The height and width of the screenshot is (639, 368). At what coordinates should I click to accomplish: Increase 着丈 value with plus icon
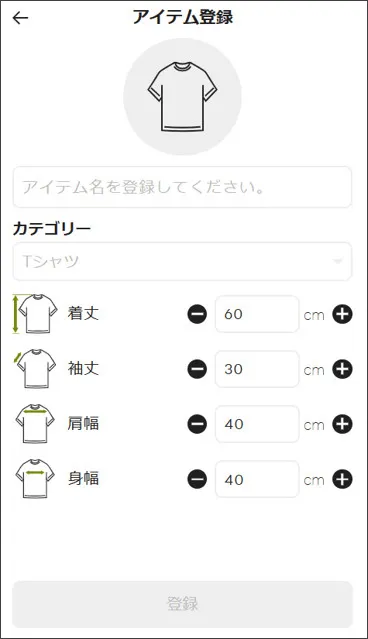coord(342,314)
